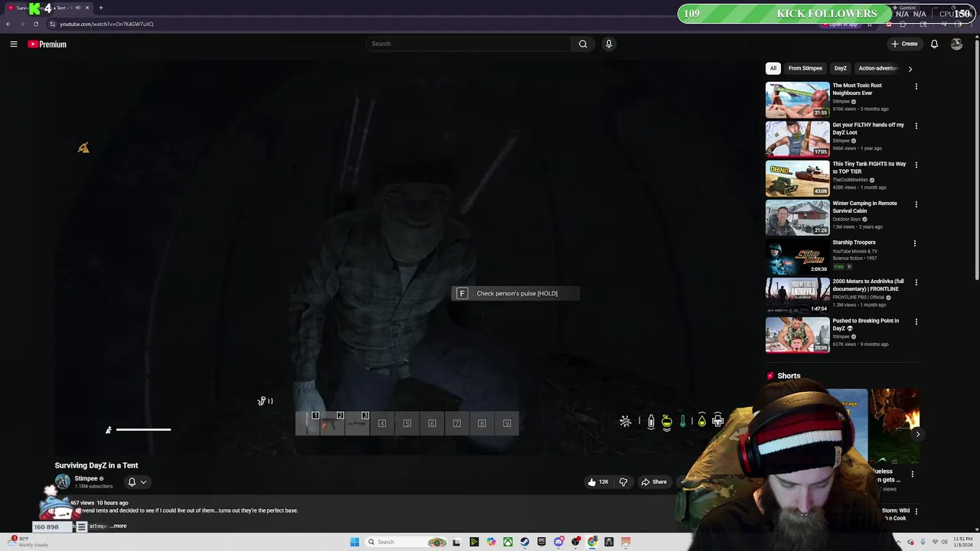Image resolution: width=980 pixels, height=551 pixels.
Task: Open Get your FILTHY hands video thumbnail
Action: coord(797,139)
